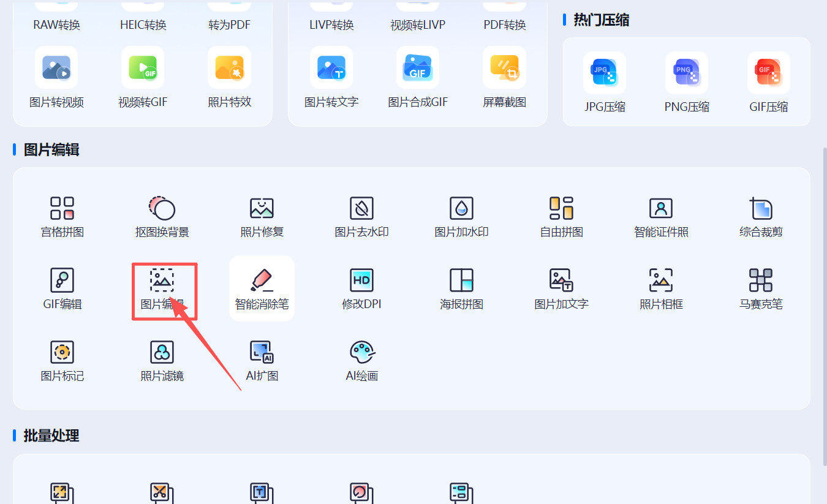Select the 照片相框 photo frame tool

coord(661,288)
